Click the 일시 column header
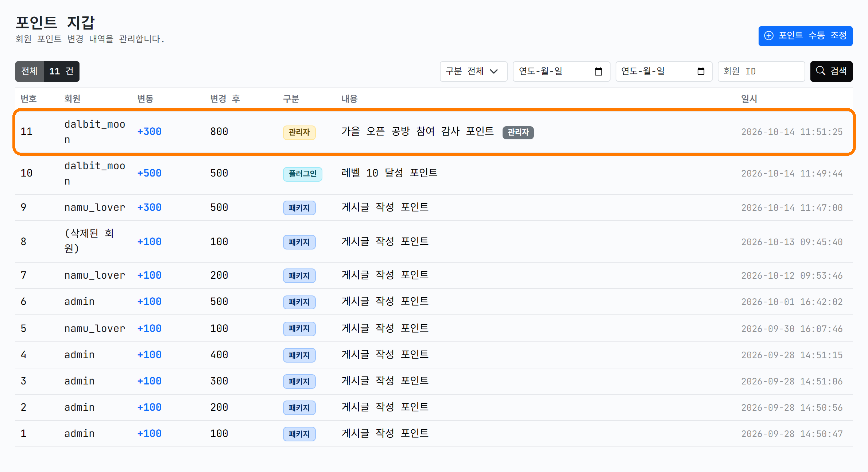Image resolution: width=868 pixels, height=472 pixels. 749,99
